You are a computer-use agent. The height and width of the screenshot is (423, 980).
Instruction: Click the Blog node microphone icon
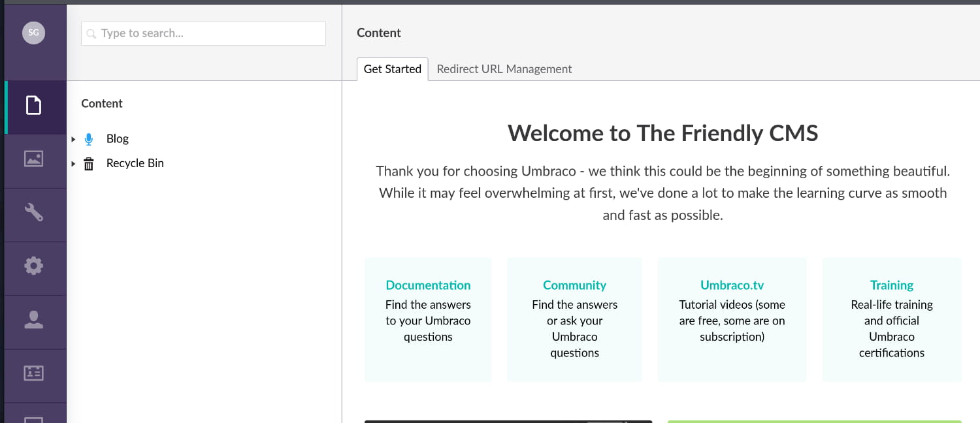click(x=89, y=139)
